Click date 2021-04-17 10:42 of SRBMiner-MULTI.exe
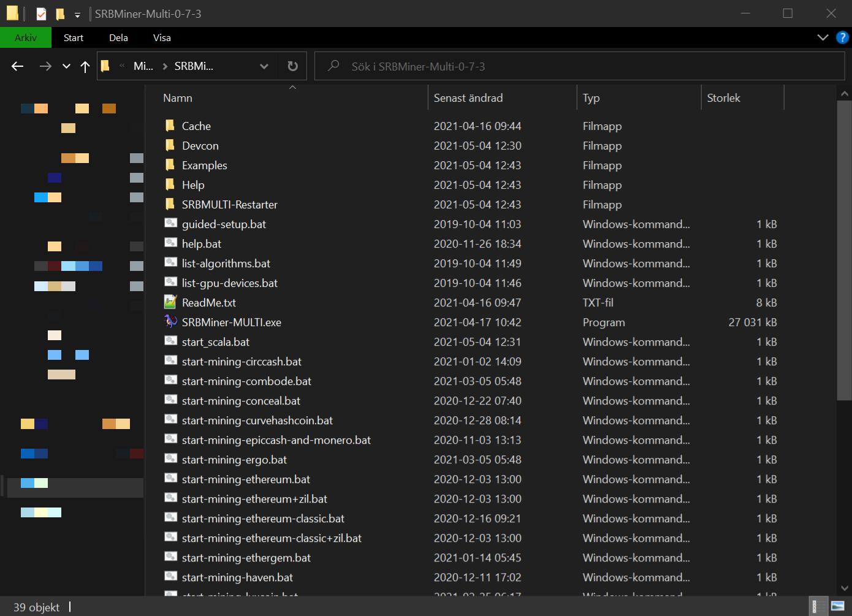 tap(477, 322)
